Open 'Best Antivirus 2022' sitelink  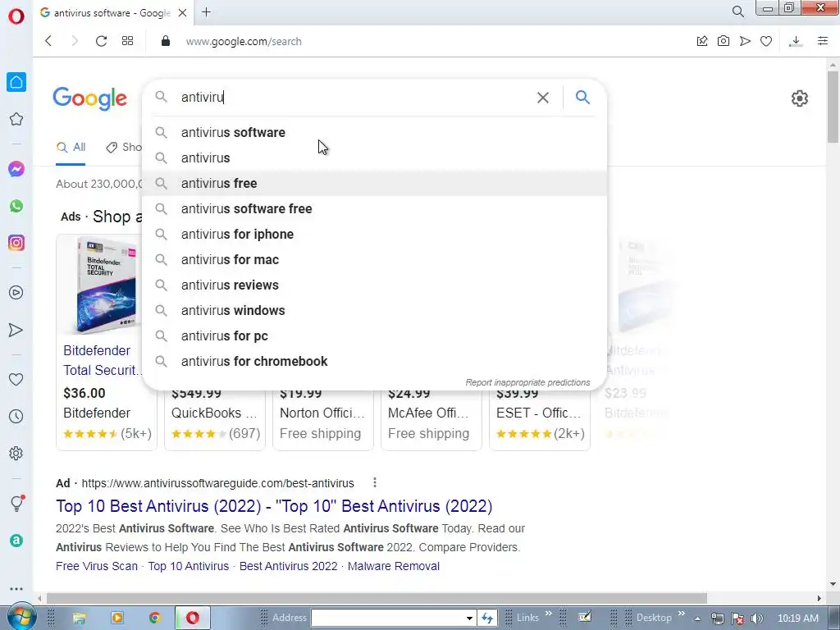coord(288,566)
